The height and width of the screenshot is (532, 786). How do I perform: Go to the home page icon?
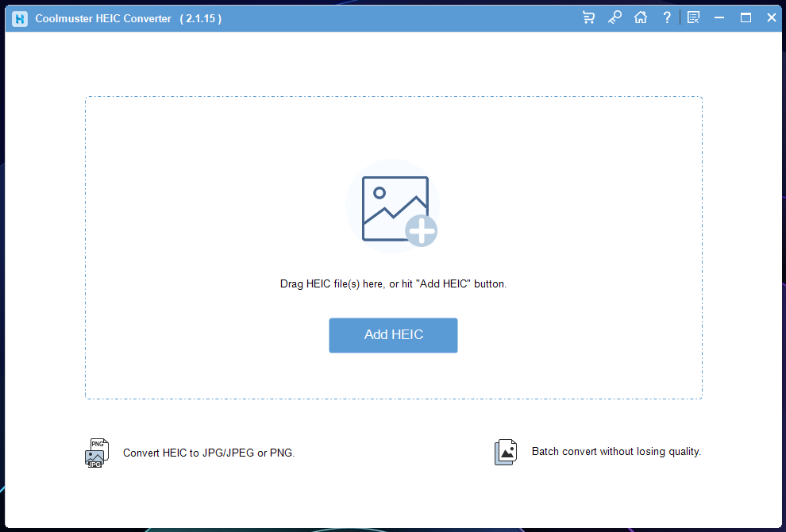coord(641,17)
